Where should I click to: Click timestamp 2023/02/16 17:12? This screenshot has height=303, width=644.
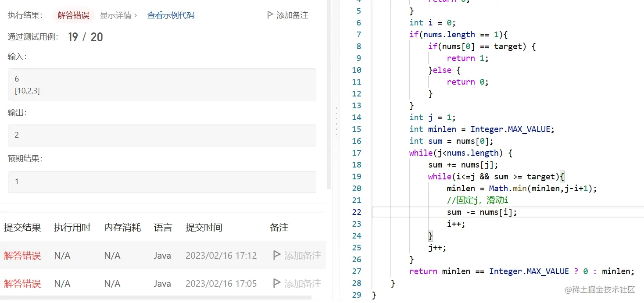click(x=221, y=255)
